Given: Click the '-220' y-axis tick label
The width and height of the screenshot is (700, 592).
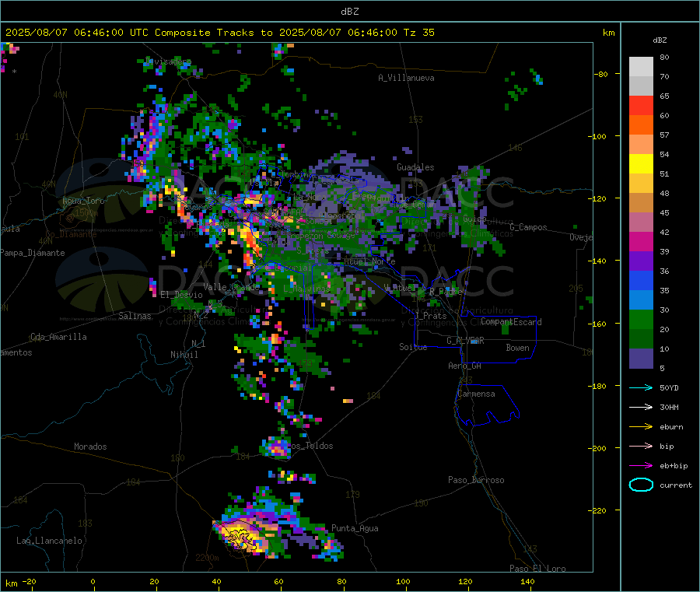Looking at the screenshot, I should pos(599,511).
